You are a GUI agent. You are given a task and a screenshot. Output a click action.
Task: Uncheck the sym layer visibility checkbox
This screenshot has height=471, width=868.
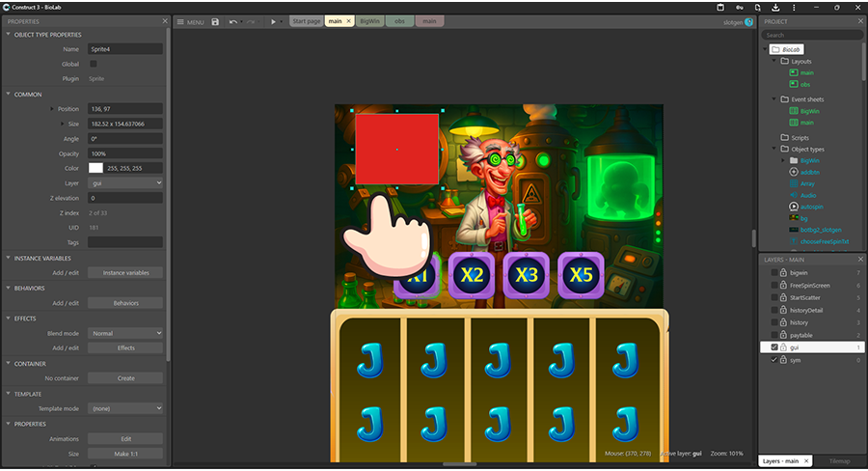coord(773,359)
